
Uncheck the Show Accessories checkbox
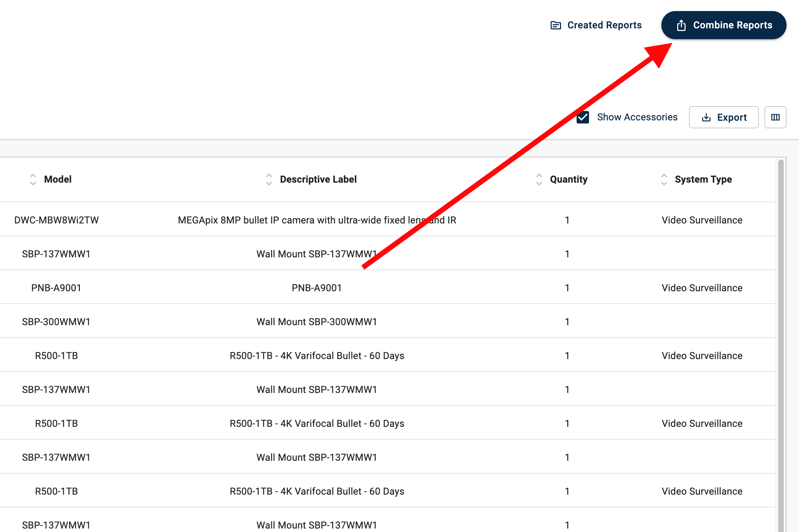click(x=583, y=117)
